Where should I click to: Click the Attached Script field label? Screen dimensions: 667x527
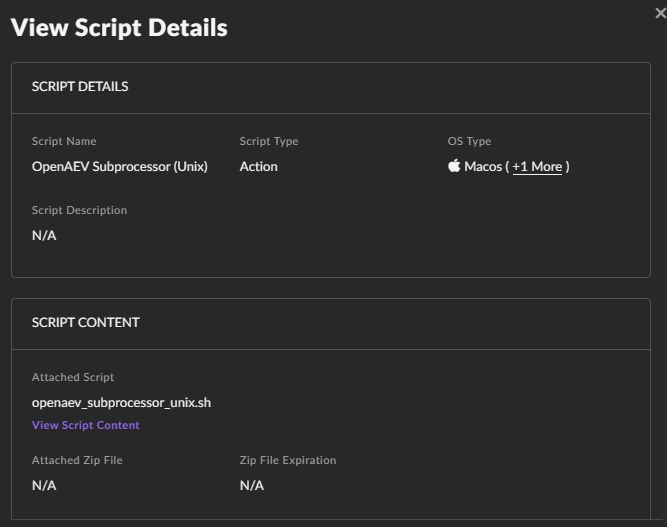click(x=73, y=378)
